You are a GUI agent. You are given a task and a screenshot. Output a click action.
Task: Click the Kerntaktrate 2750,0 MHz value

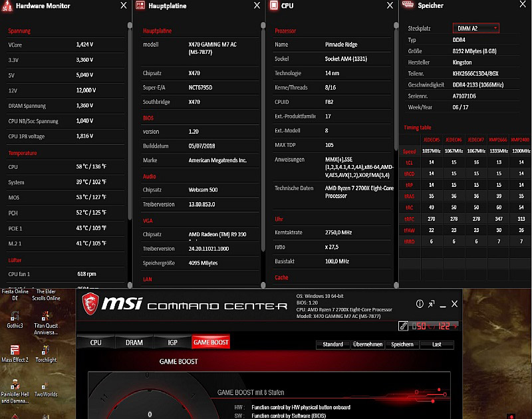[338, 232]
